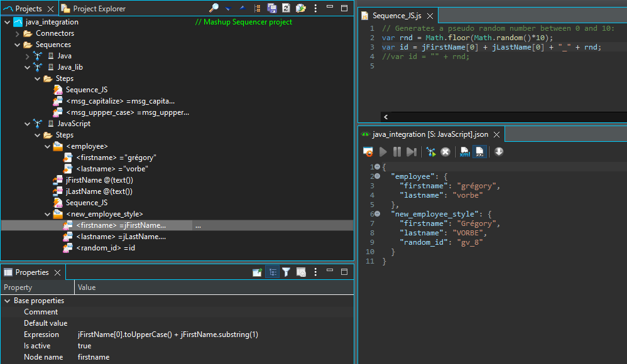Image resolution: width=627 pixels, height=364 pixels.
Task: Click the filter funnel icon in Properties panel
Action: point(286,272)
